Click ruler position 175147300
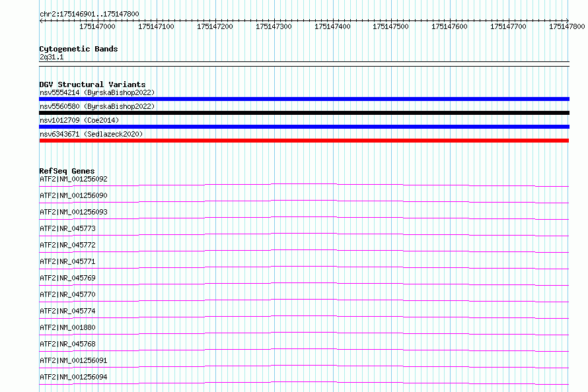This screenshot has width=588, height=392. point(274,26)
